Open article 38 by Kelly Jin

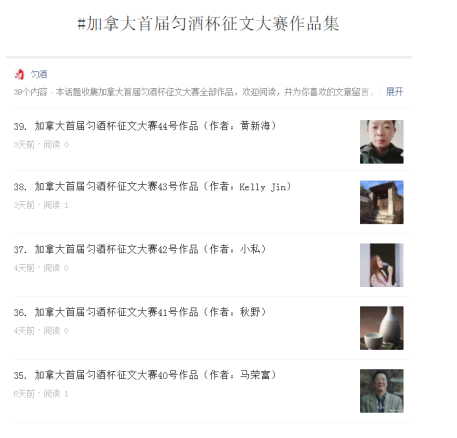152,187
